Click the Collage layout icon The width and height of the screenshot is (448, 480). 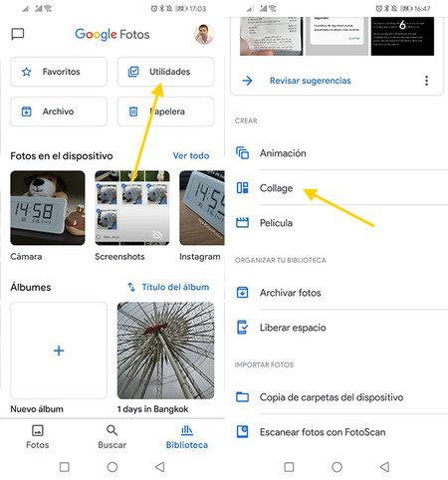(x=242, y=188)
